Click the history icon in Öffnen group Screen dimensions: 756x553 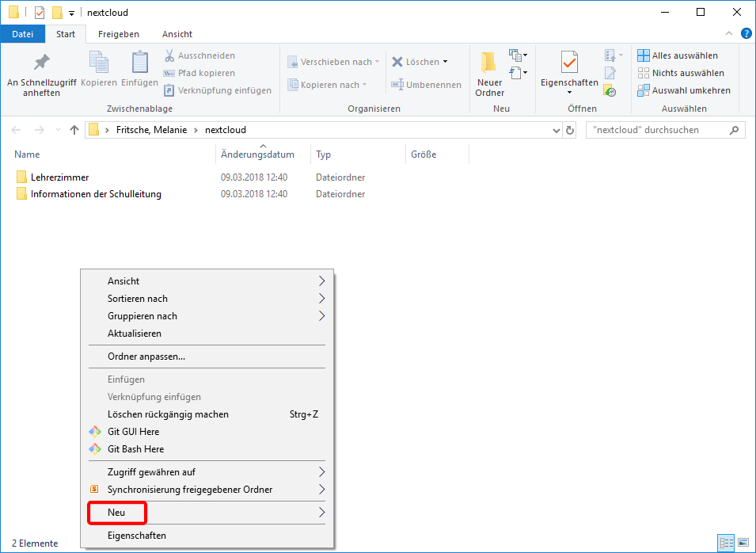pos(610,91)
